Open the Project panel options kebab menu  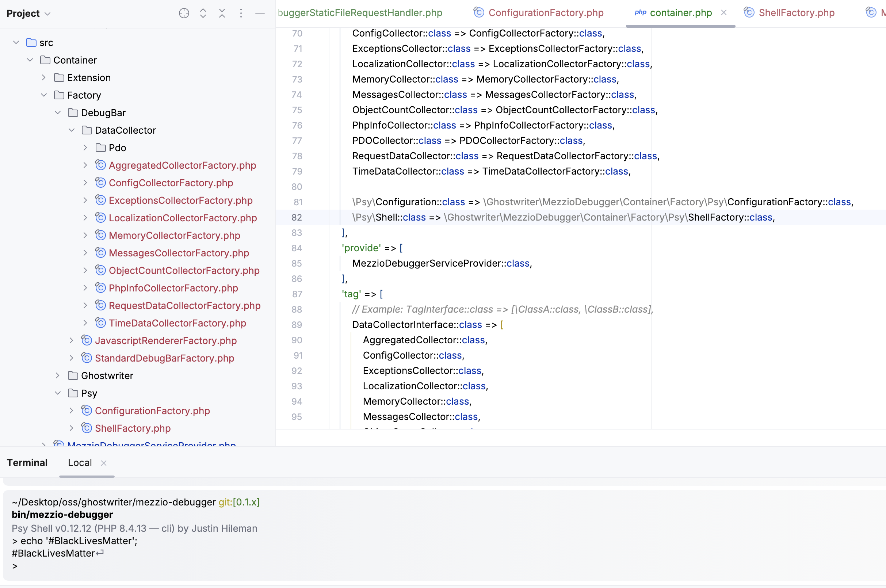(x=241, y=13)
